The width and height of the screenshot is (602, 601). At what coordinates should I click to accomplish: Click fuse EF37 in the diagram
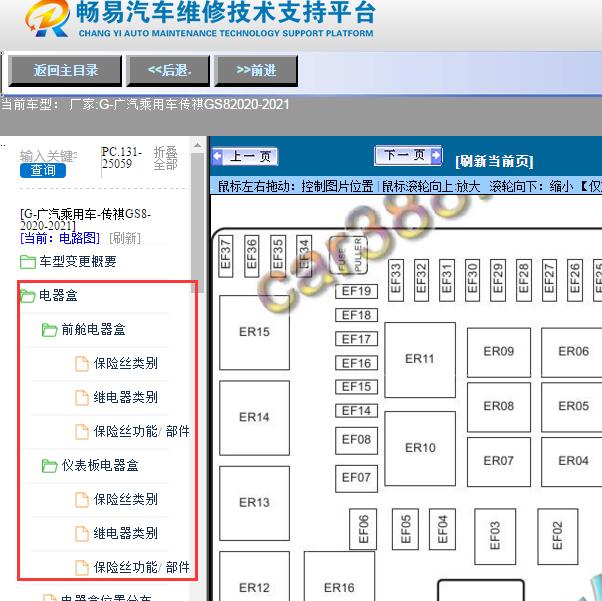[x=225, y=256]
